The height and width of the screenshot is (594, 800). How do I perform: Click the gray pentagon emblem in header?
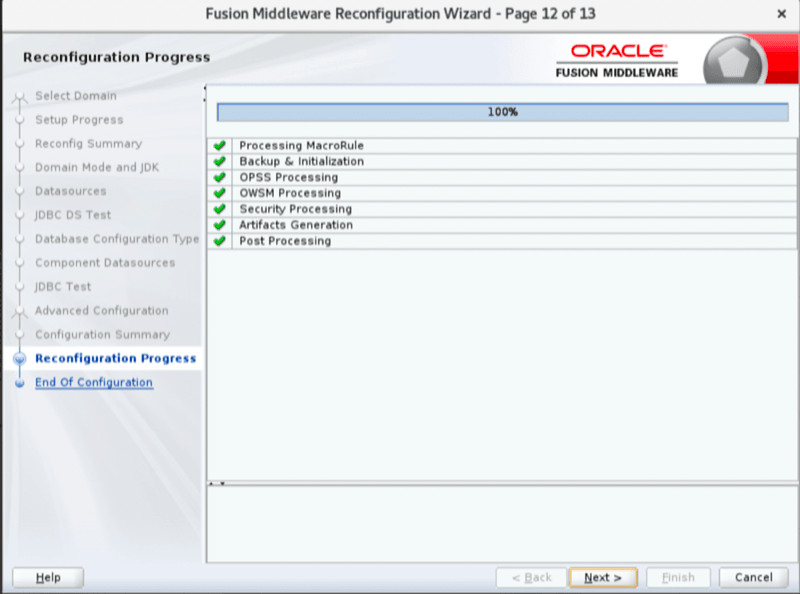point(734,62)
